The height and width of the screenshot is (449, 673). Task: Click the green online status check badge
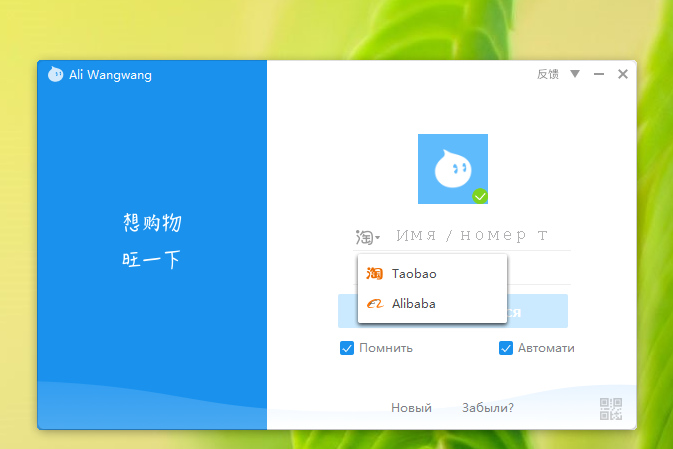480,196
